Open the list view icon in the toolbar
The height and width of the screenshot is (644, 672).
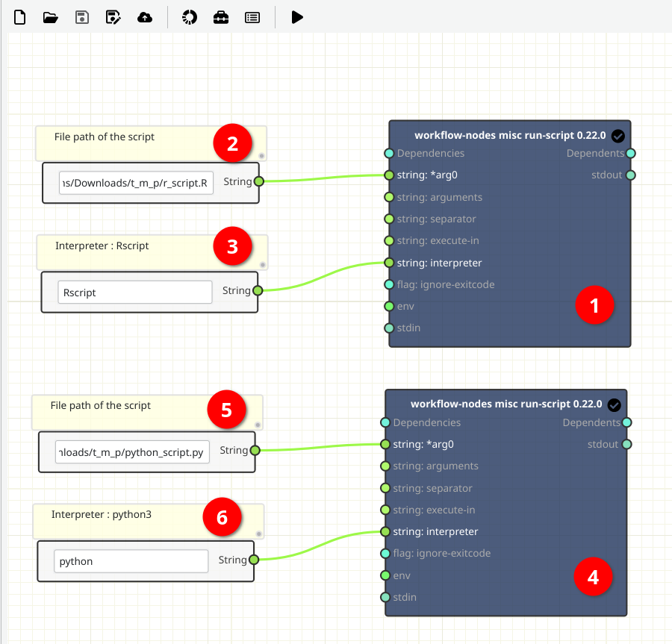252,18
